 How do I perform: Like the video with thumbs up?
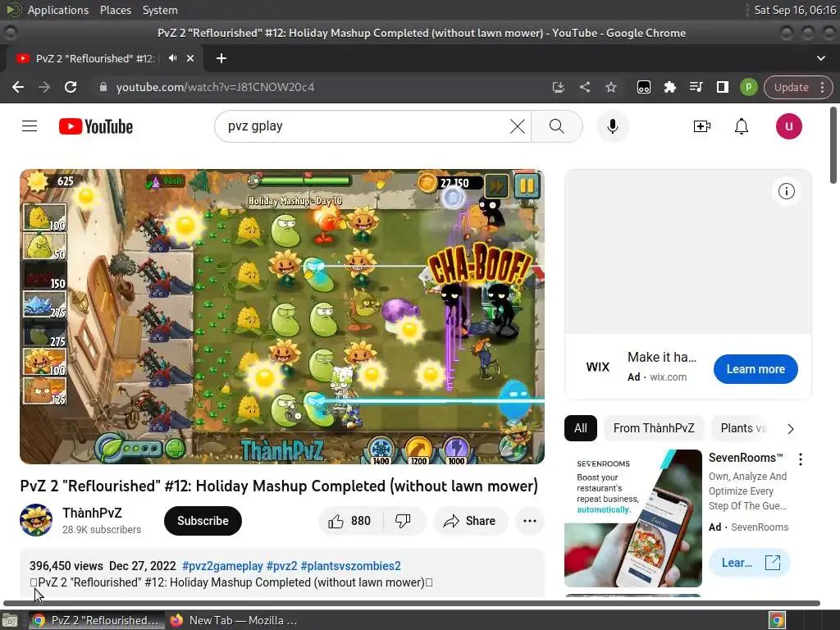350,521
